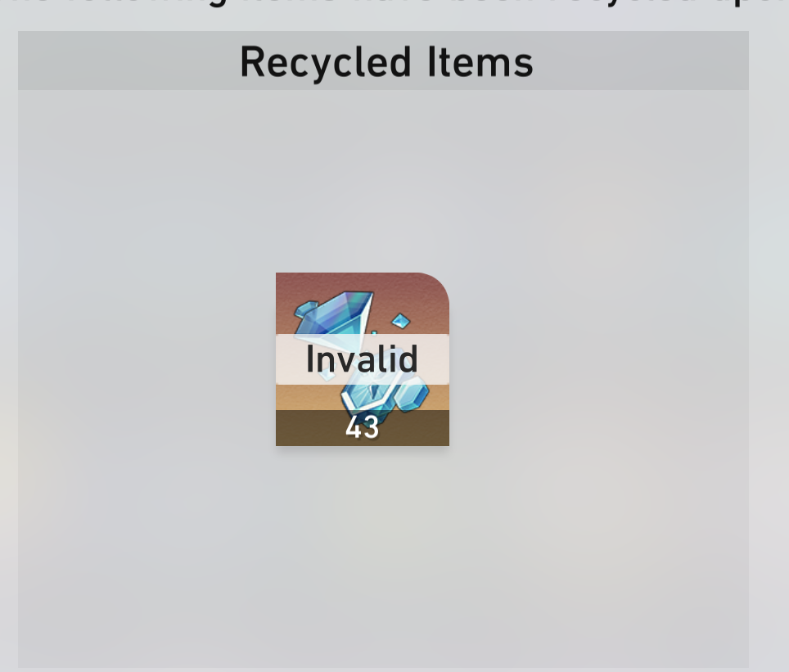
Task: Click the white Invalid overlay band
Action: [363, 359]
